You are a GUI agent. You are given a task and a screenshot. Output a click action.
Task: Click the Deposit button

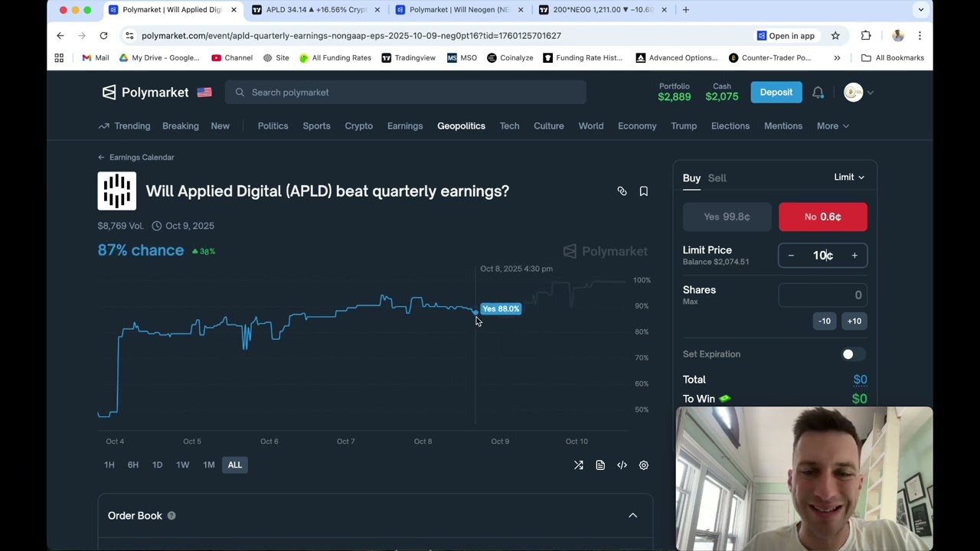coord(776,93)
